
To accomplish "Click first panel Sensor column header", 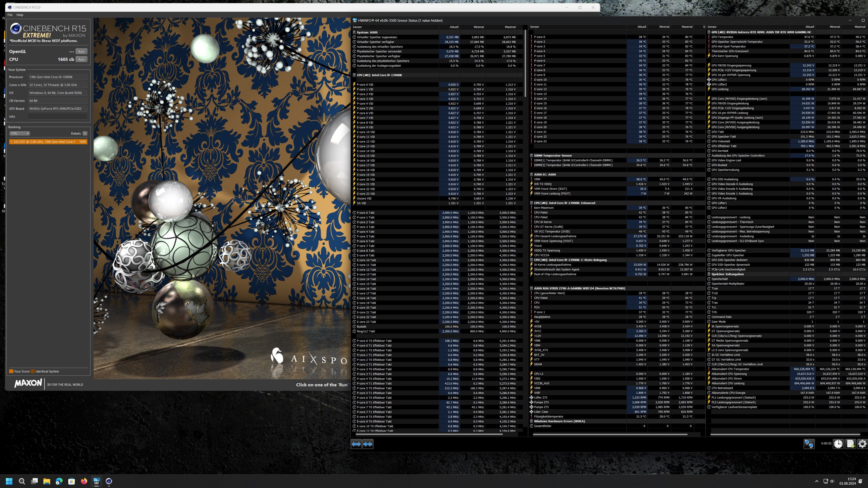I will (395, 27).
